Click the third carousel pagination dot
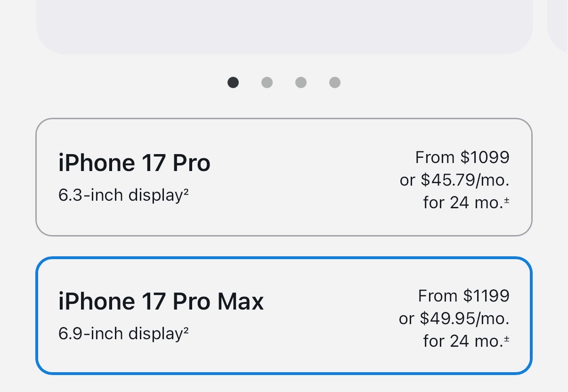 tap(301, 82)
